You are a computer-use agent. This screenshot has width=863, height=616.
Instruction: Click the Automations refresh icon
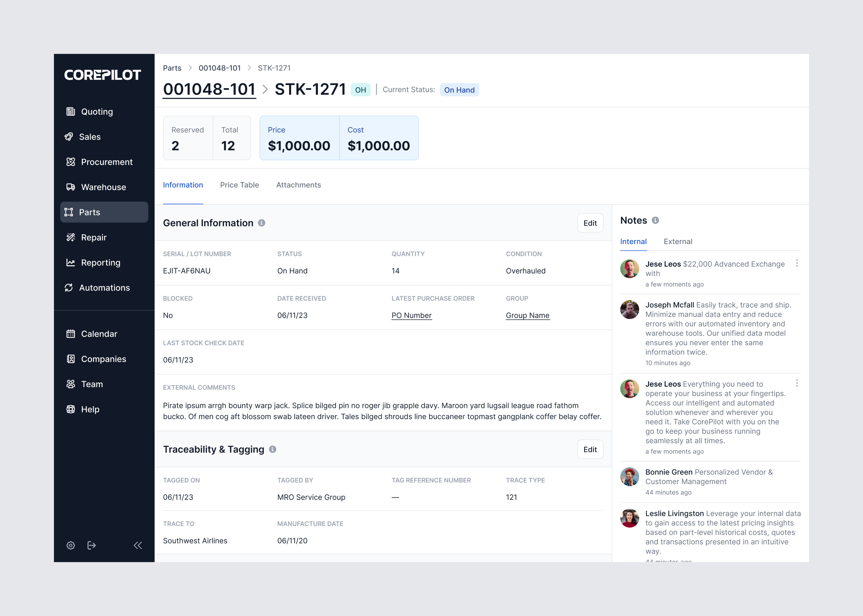point(69,288)
